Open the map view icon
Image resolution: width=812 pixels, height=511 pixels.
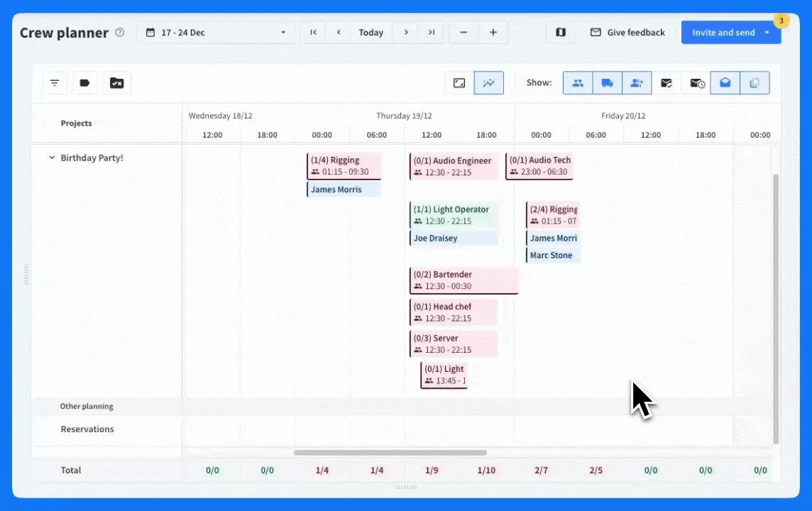[x=561, y=33]
